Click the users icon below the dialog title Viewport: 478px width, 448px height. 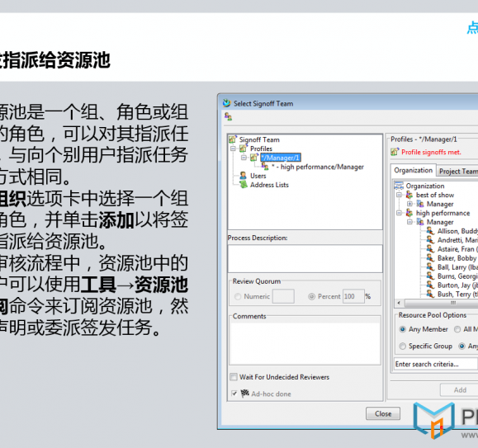point(228,116)
